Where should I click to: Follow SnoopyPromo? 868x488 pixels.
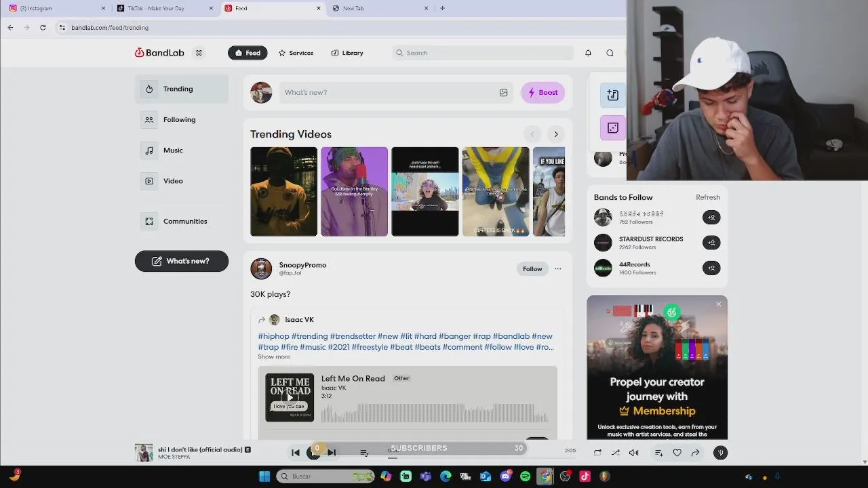point(532,269)
